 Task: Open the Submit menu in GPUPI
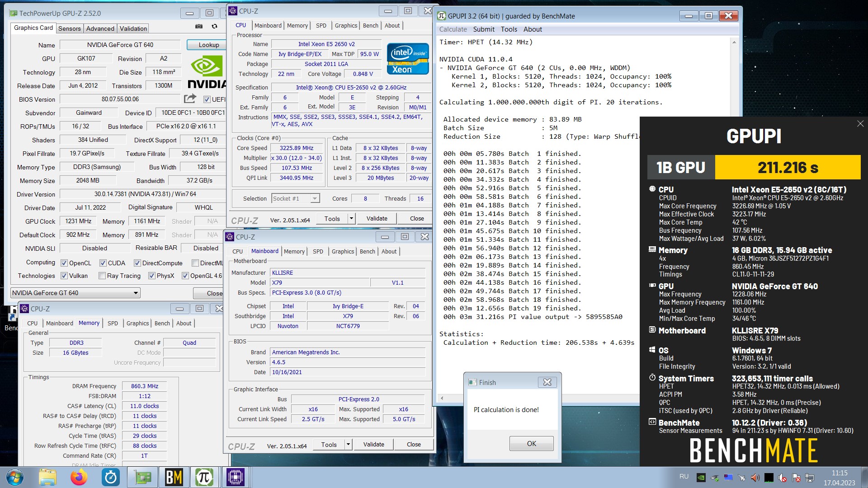pos(484,29)
